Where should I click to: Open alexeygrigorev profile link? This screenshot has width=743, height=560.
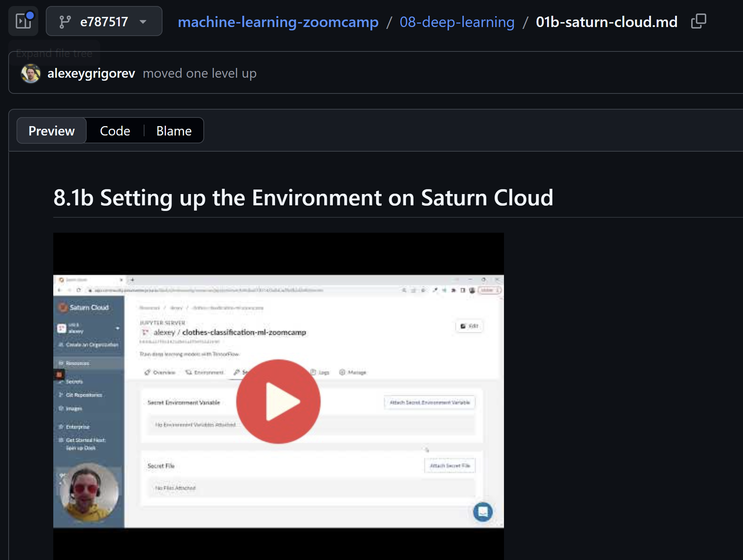91,73
